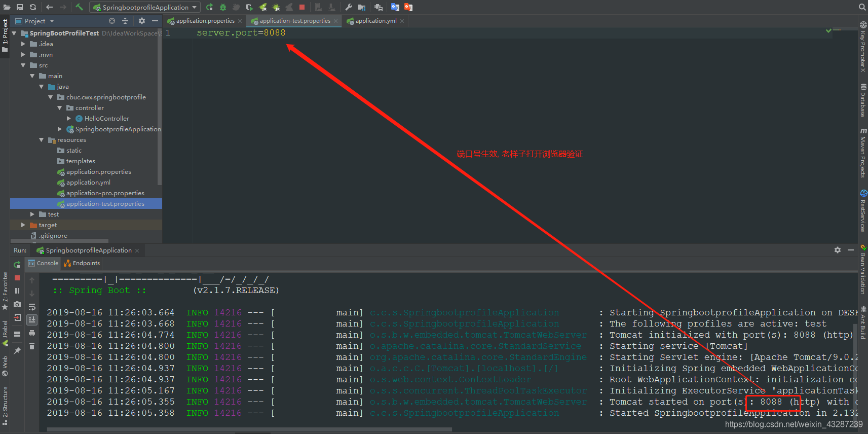This screenshot has width=868, height=434.
Task: Select the templates folder
Action: point(80,161)
